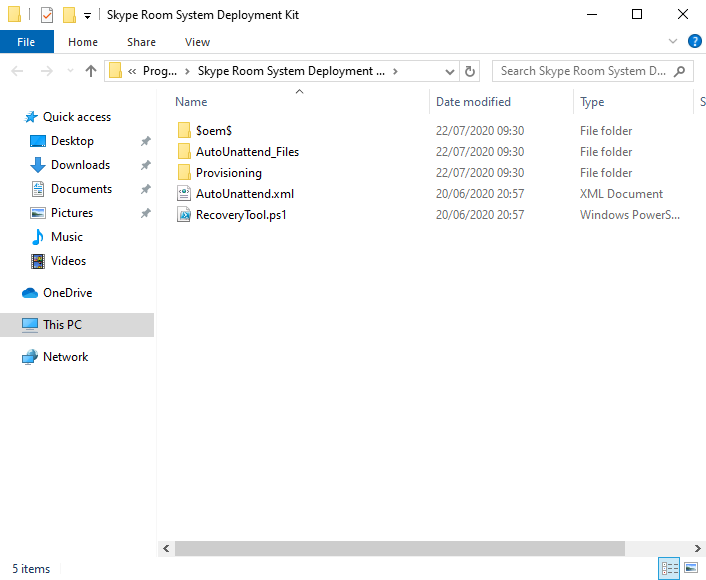Go back using the Back arrow
The width and height of the screenshot is (706, 580).
coord(17,71)
